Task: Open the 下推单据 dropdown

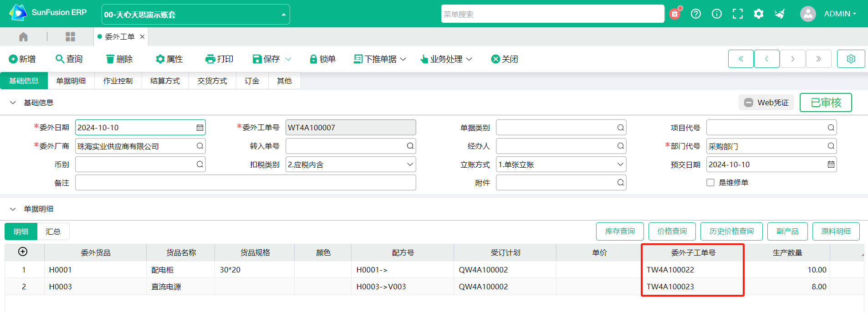Action: (x=380, y=59)
